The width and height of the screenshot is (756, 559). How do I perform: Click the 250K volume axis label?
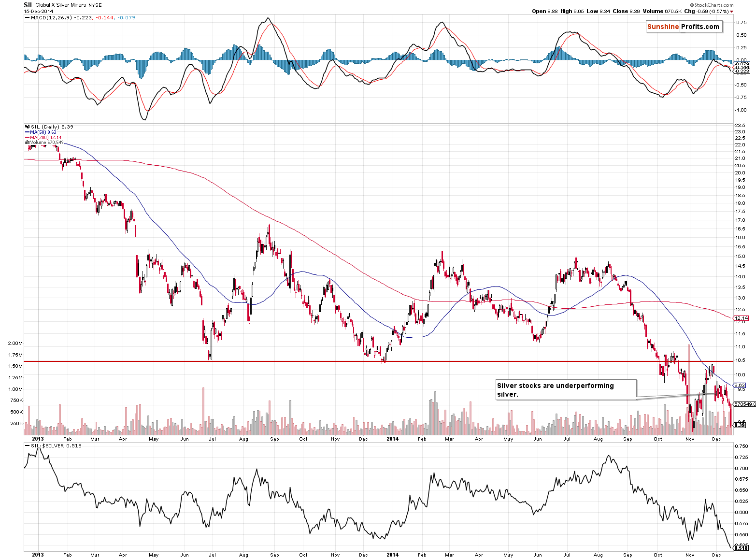coord(16,424)
